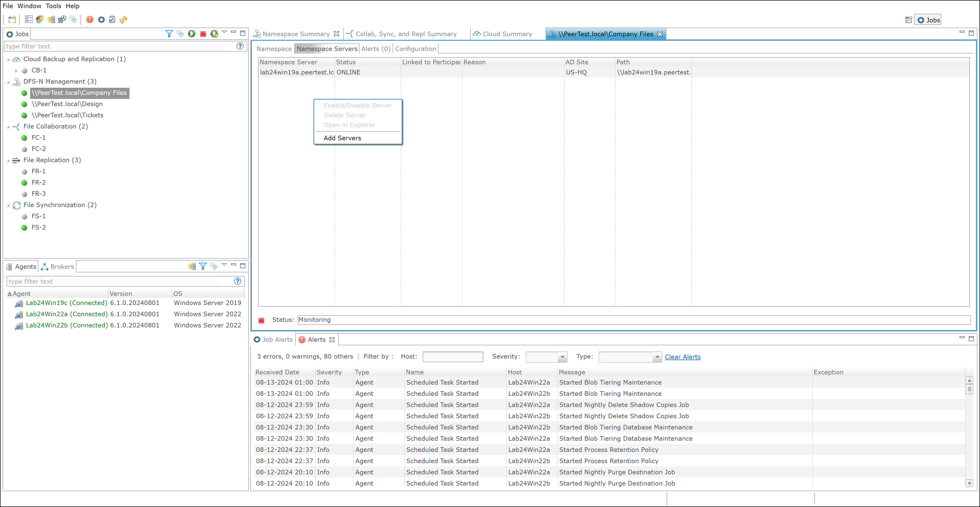The width and height of the screenshot is (980, 507).
Task: Open the Help menu
Action: click(x=72, y=6)
